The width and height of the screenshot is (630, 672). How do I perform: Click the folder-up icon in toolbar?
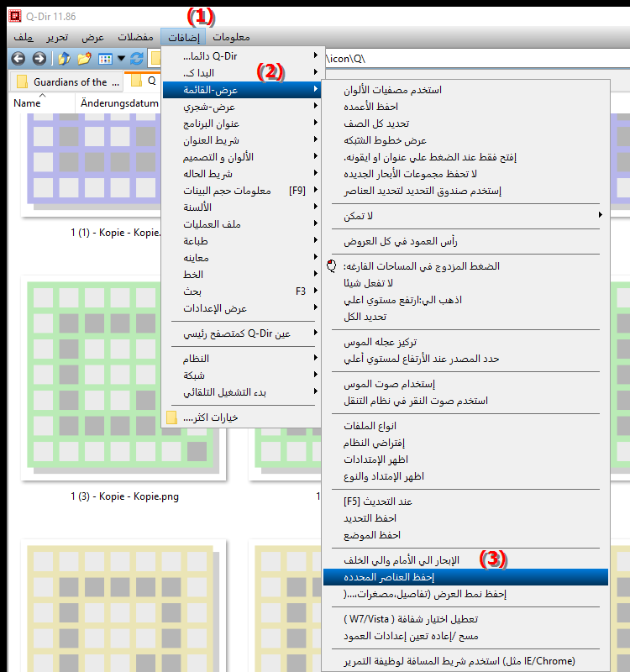(64, 59)
